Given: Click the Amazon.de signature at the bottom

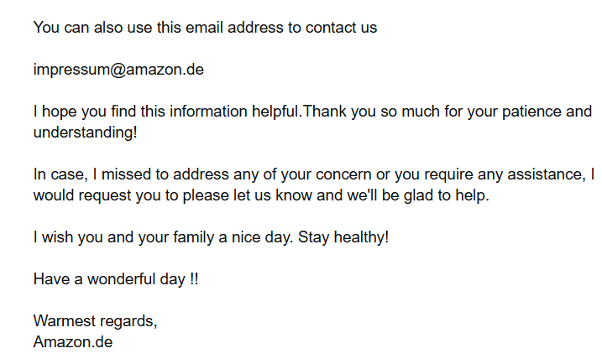Looking at the screenshot, I should tap(73, 342).
